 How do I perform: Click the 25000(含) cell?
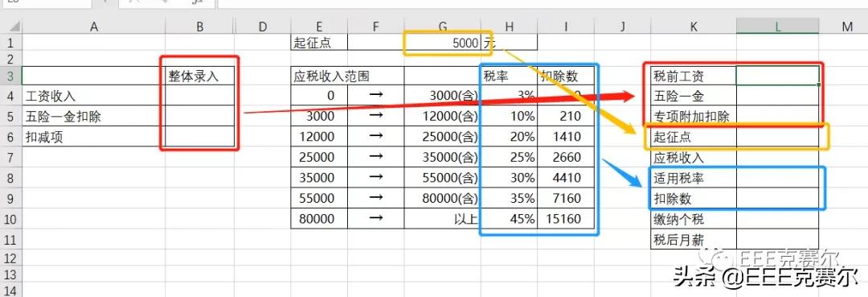(442, 136)
